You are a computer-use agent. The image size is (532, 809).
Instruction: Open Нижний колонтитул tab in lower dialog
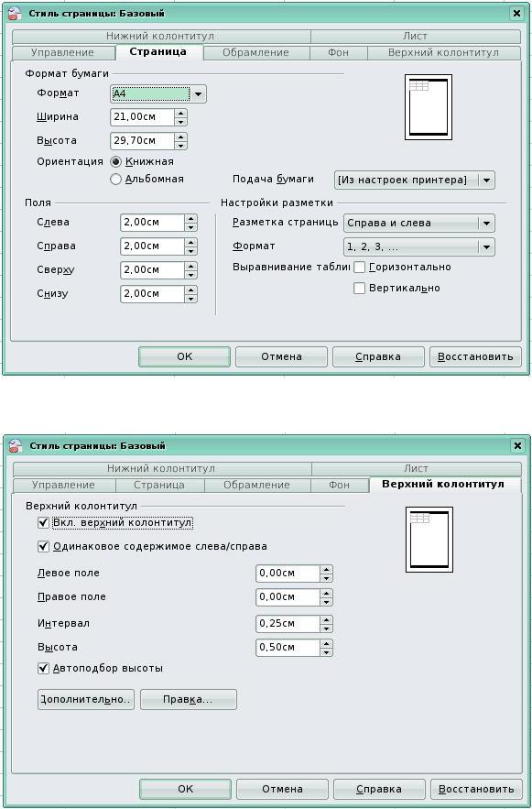(161, 468)
